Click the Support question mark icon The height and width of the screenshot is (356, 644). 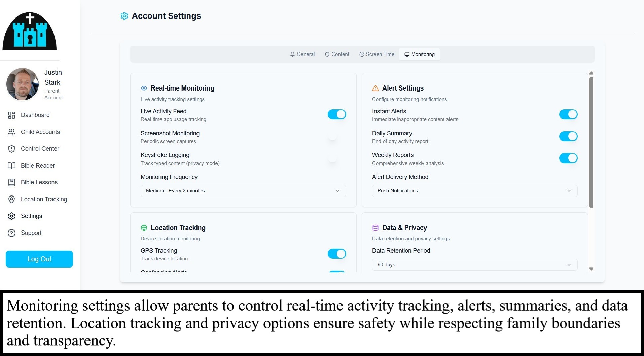click(x=11, y=233)
